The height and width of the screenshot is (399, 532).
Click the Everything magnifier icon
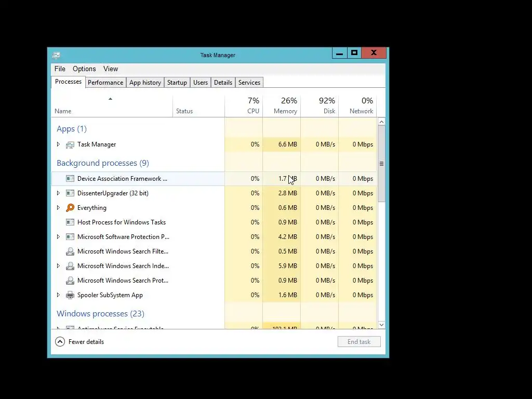pos(70,208)
